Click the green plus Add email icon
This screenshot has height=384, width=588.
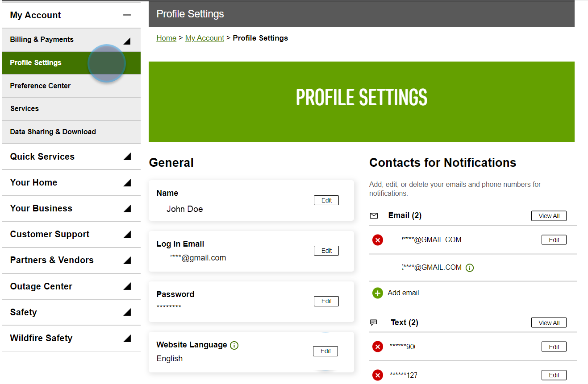[377, 293]
